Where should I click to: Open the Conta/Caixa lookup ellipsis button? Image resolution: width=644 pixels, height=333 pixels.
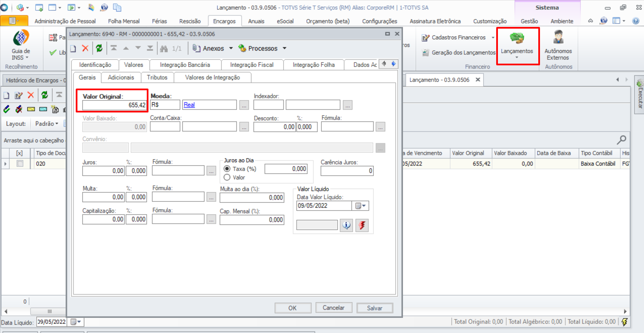pyautogui.click(x=244, y=127)
